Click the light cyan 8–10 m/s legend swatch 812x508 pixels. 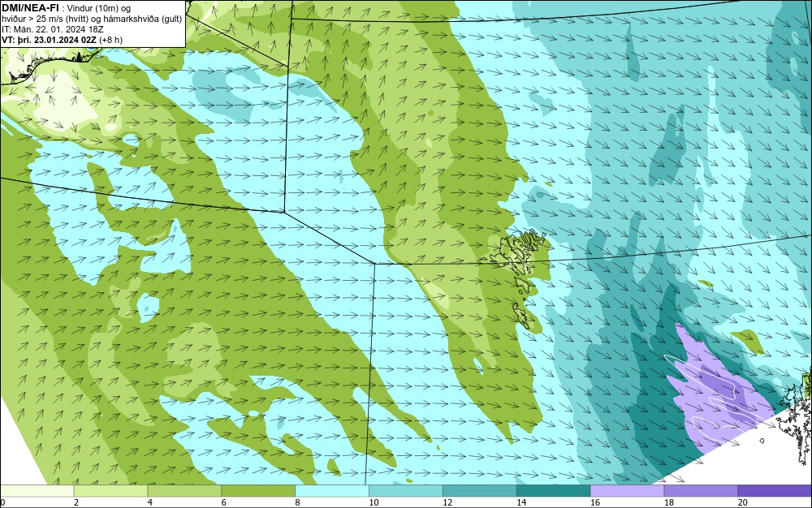(332, 490)
